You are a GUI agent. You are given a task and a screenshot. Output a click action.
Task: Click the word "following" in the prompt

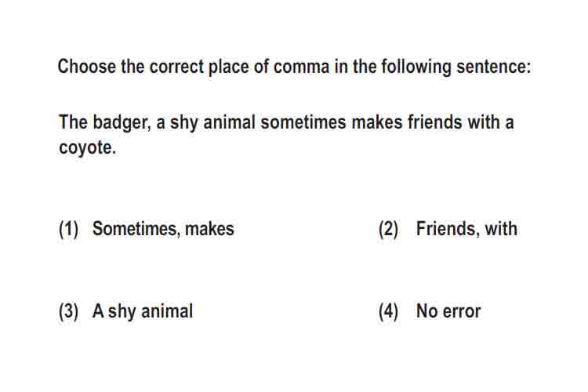coord(416,67)
